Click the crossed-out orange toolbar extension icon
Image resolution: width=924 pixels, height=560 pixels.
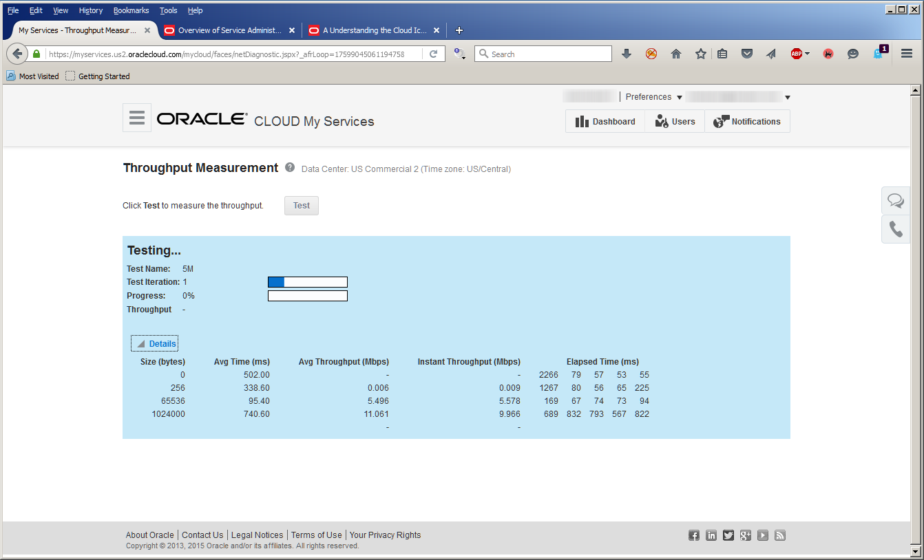651,54
